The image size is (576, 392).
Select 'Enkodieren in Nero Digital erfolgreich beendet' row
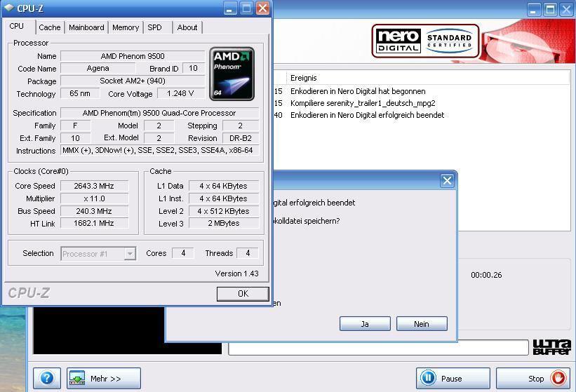pyautogui.click(x=368, y=115)
